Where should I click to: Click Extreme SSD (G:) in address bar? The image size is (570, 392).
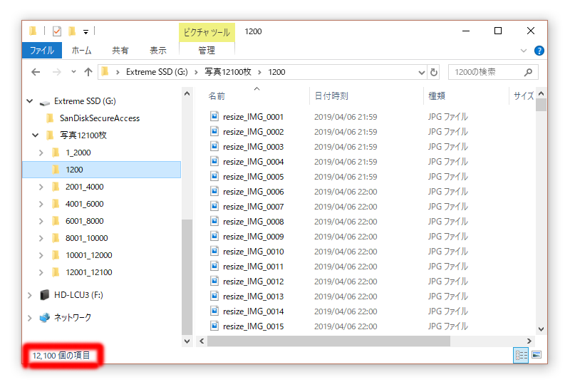point(157,72)
